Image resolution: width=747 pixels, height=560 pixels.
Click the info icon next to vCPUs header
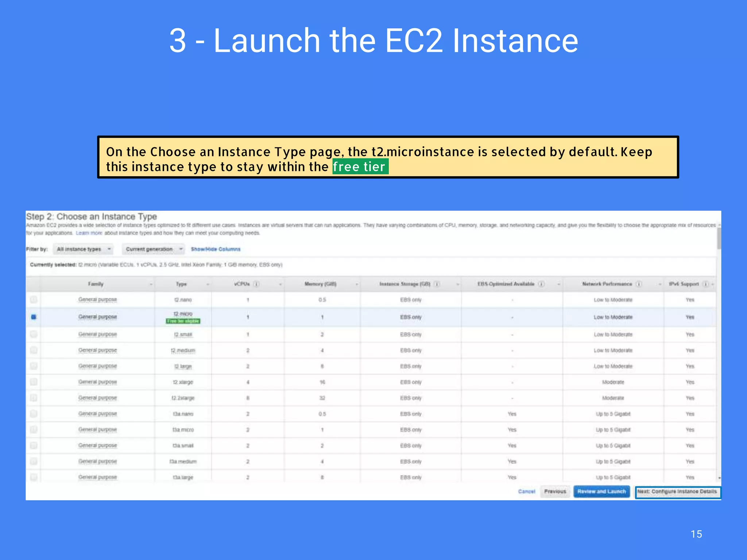(256, 284)
